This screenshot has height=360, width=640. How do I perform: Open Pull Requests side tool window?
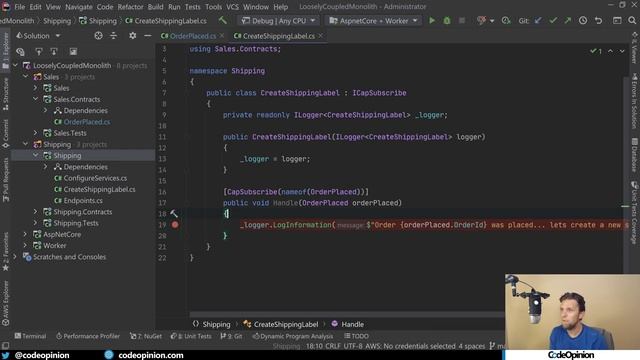click(5, 180)
